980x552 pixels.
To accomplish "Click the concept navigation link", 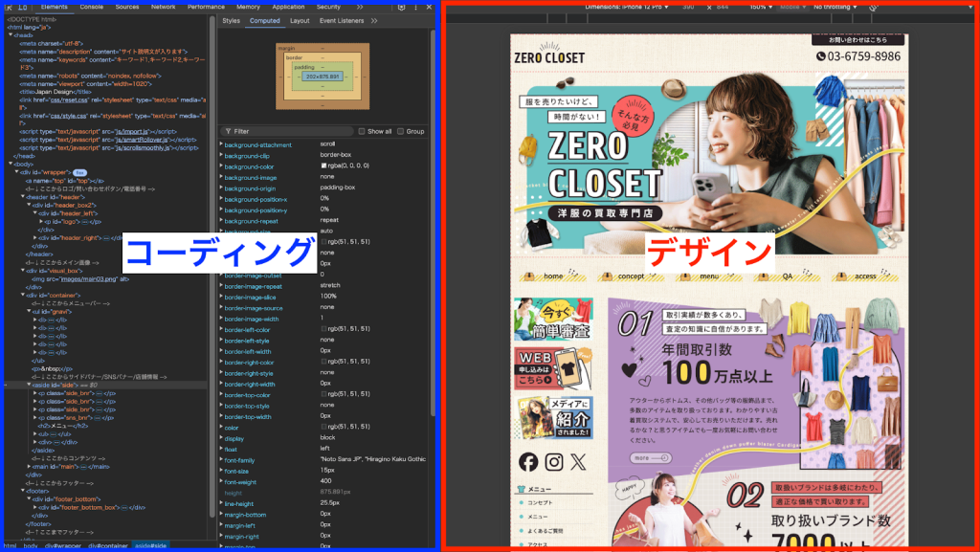I will [x=631, y=276].
